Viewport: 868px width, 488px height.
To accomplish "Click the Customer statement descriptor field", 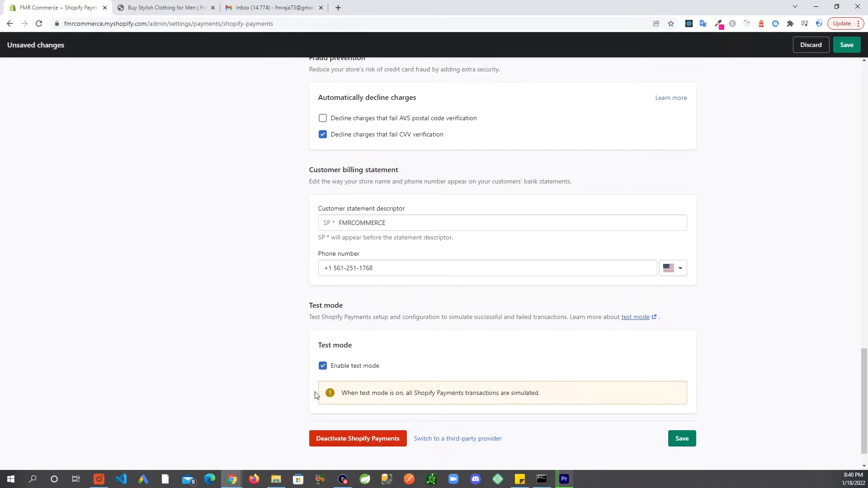I will (x=502, y=223).
